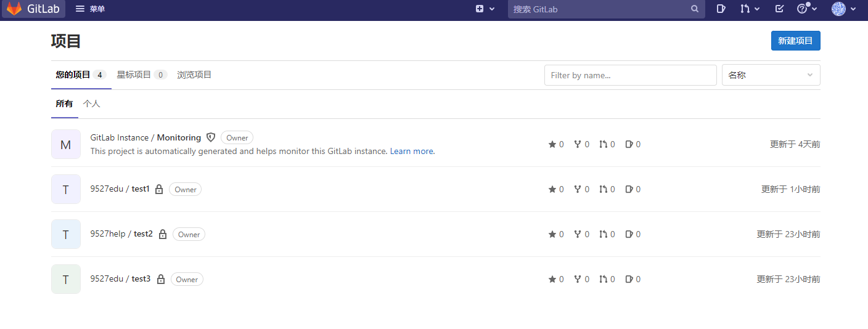Viewport: 868px width, 329px height.
Task: Open the 9527edu / test3 project
Action: click(x=120, y=279)
